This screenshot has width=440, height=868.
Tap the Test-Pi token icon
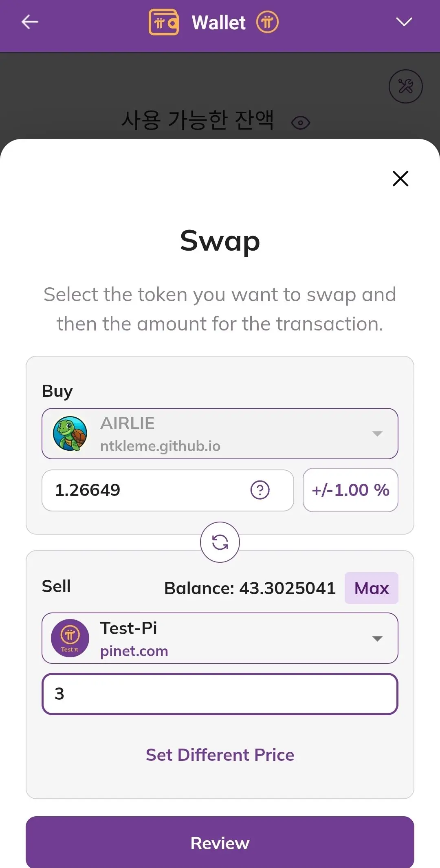click(x=70, y=638)
